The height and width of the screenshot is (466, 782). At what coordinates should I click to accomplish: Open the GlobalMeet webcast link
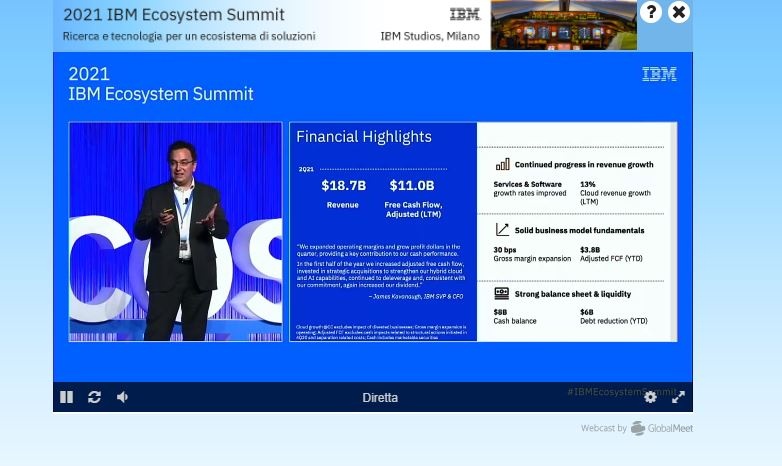coord(661,429)
